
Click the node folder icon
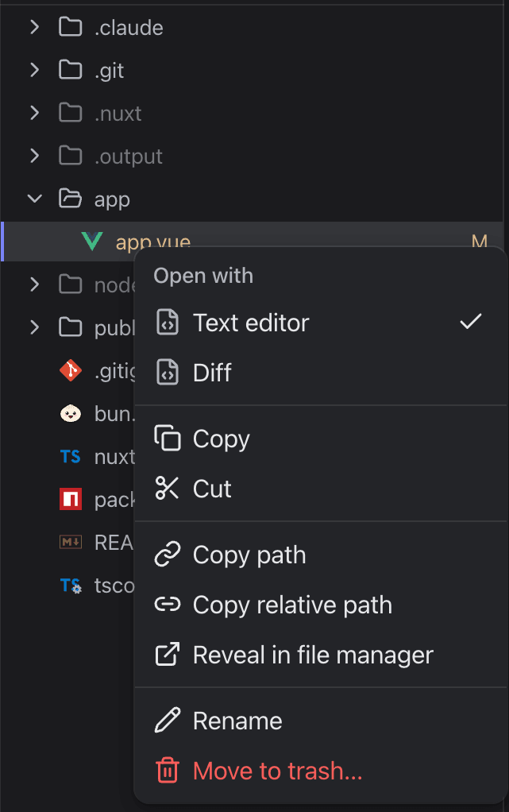(71, 284)
